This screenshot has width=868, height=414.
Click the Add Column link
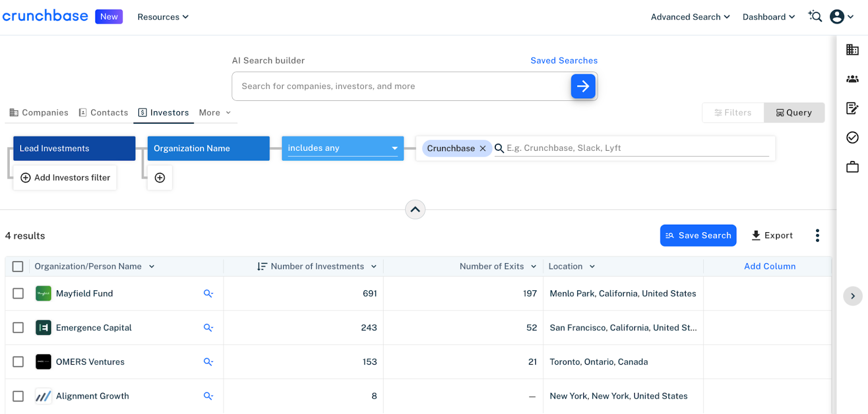click(770, 266)
